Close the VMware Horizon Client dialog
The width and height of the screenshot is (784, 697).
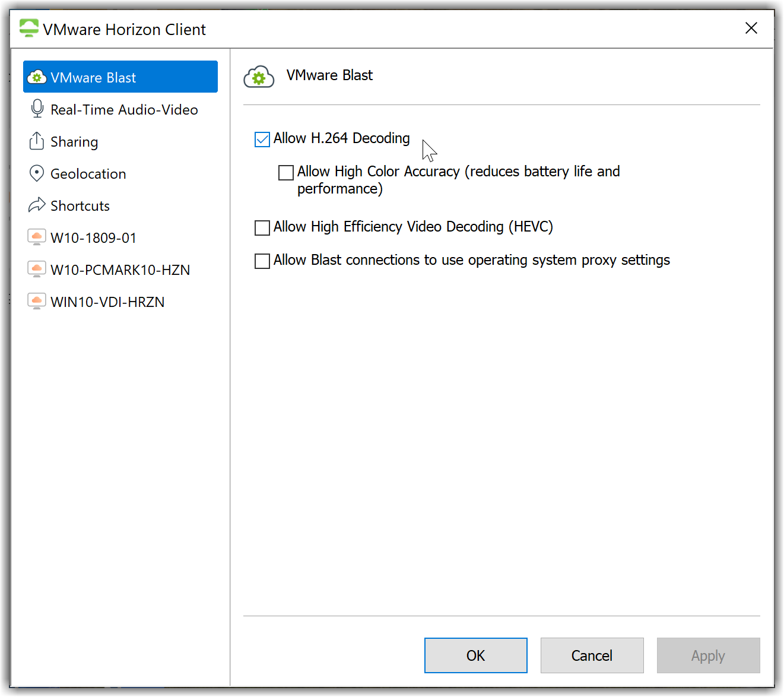click(x=751, y=28)
